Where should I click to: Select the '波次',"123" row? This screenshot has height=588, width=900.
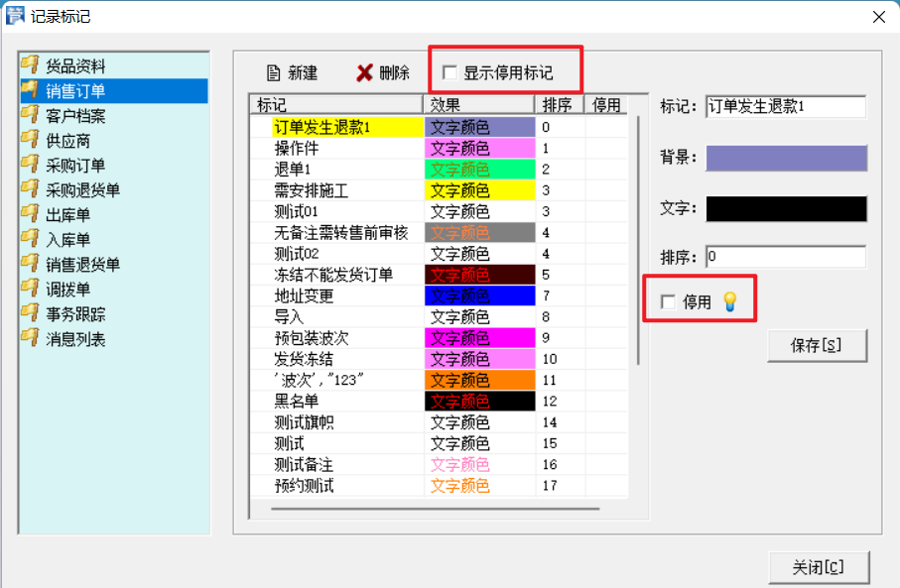tap(440, 381)
